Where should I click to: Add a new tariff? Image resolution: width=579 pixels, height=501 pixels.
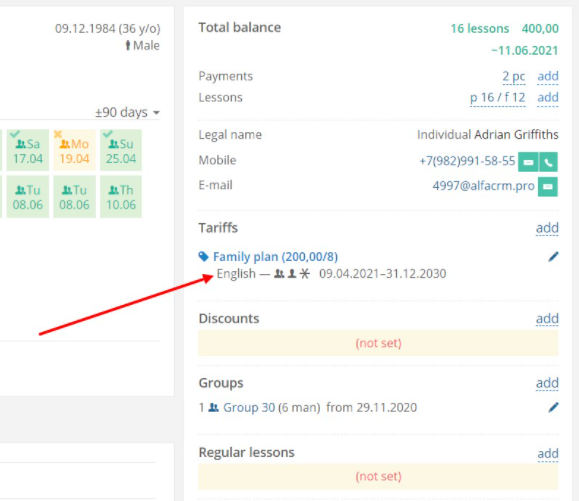(547, 228)
